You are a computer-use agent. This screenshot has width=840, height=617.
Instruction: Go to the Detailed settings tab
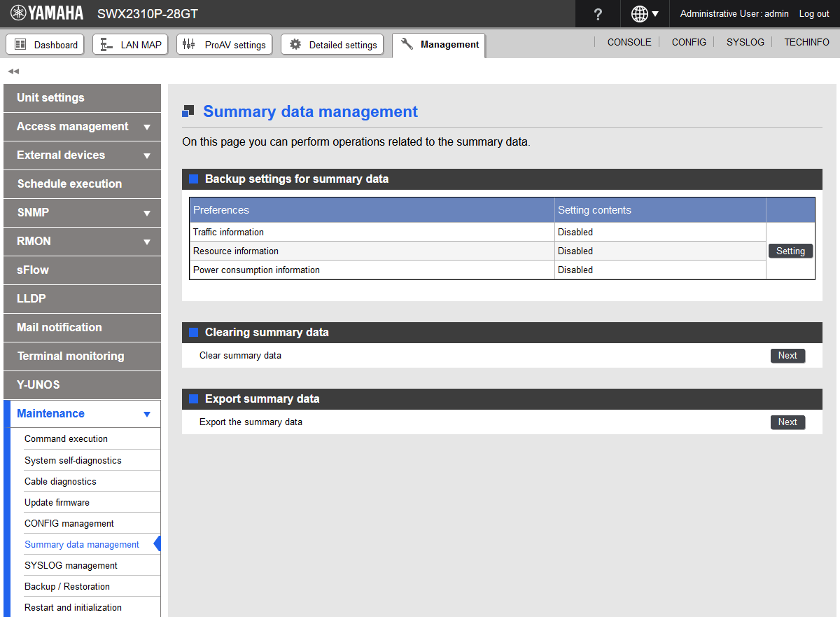pos(332,45)
